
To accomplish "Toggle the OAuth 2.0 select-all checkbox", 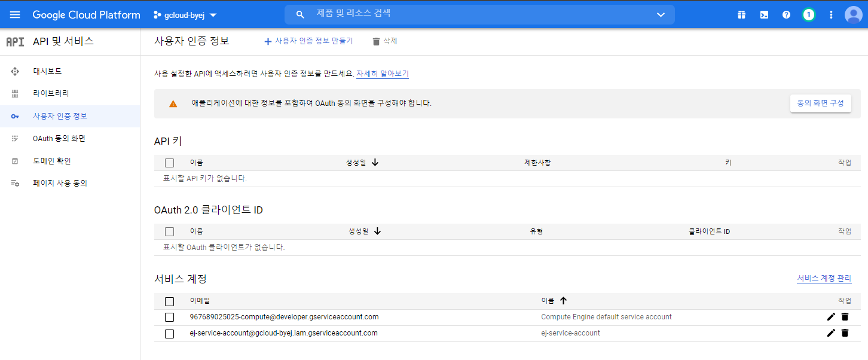I will tap(169, 231).
